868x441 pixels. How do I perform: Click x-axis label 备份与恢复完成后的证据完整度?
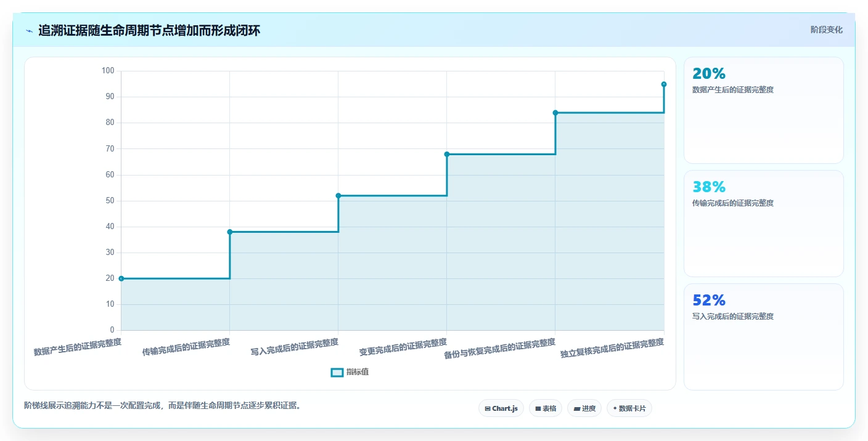[x=500, y=348]
